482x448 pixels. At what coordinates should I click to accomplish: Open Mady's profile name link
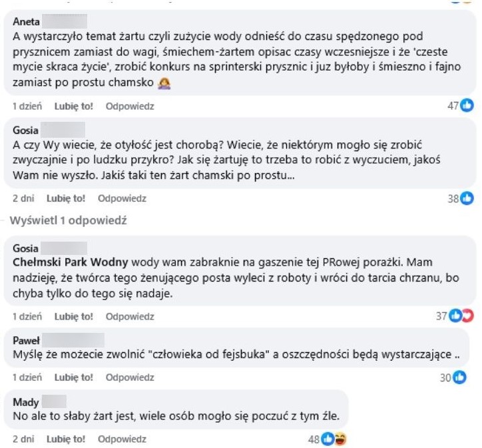[x=26, y=402]
